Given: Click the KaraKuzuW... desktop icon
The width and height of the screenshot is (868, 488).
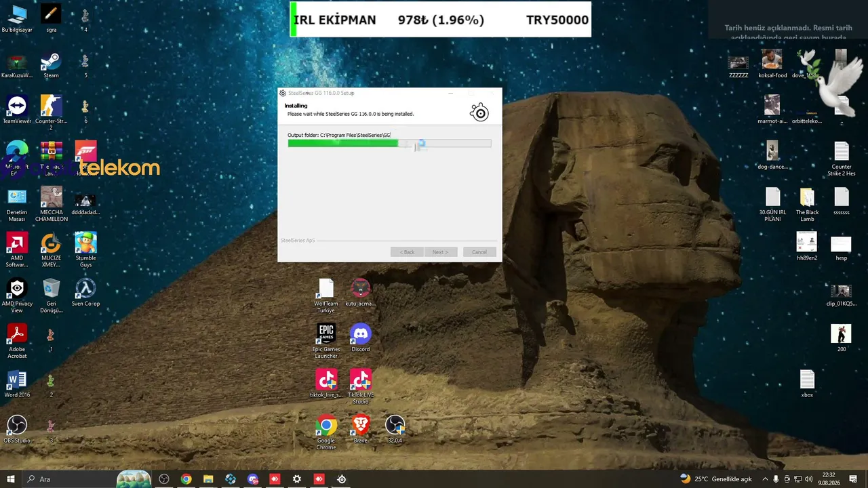Looking at the screenshot, I should click(17, 65).
